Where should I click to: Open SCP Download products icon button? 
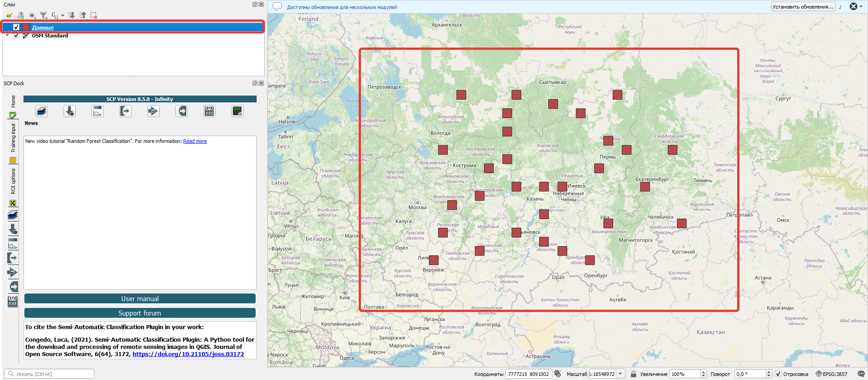[69, 111]
